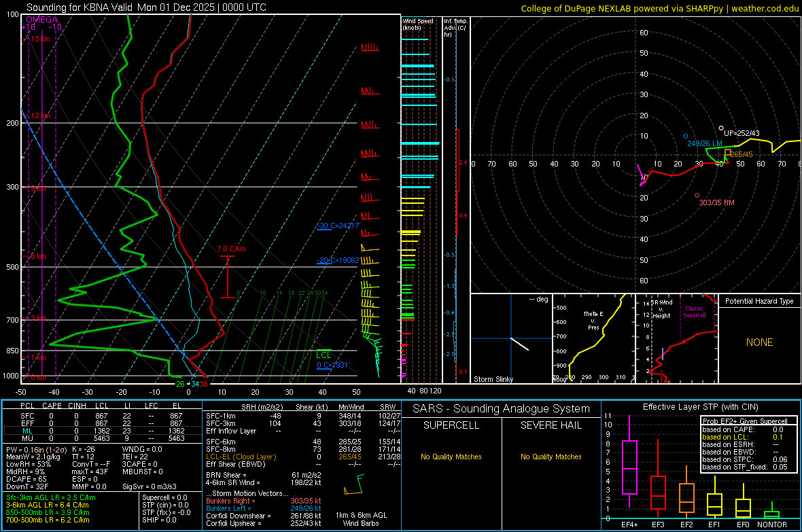Click the 0 C=1931' freezing level label

(332, 366)
